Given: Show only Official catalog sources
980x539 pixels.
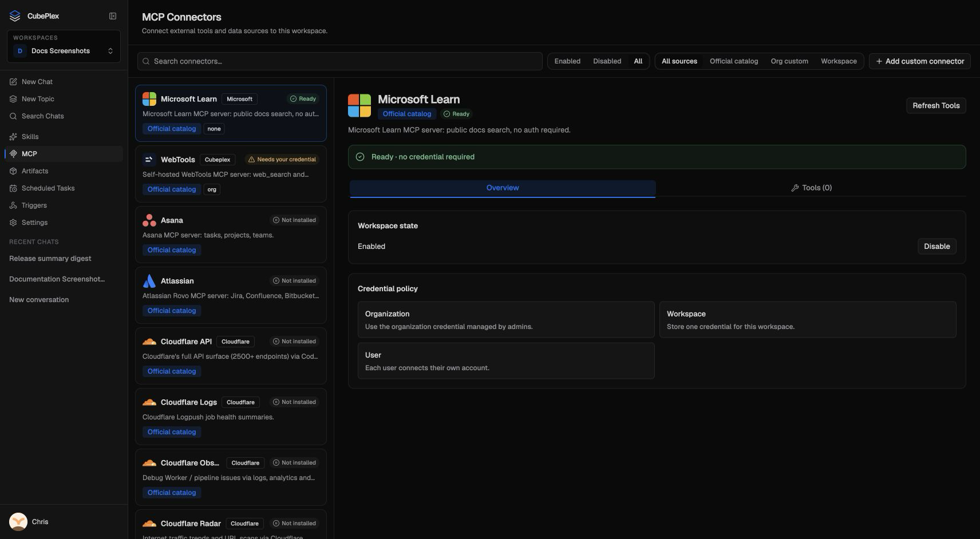Looking at the screenshot, I should click(x=734, y=61).
